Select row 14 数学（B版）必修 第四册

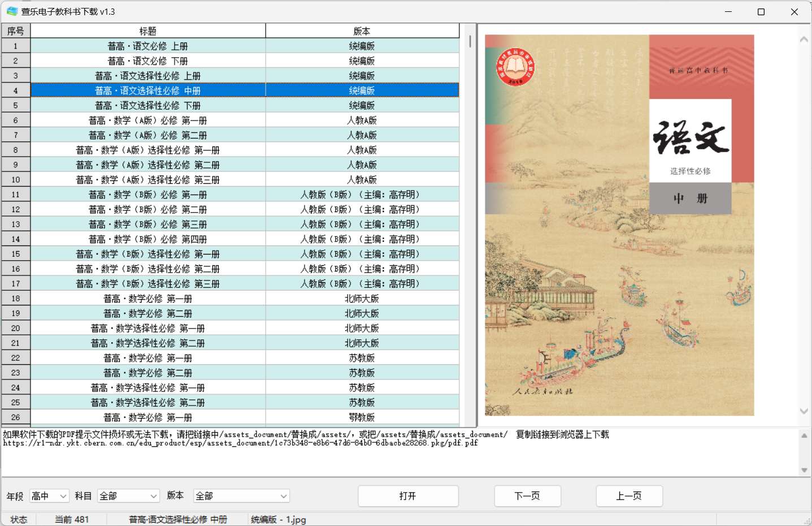pos(245,239)
